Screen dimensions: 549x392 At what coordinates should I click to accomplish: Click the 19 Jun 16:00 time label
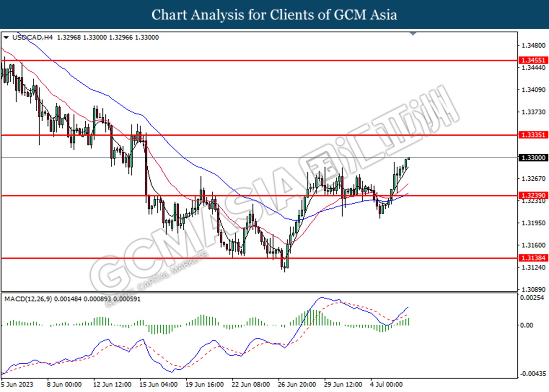click(205, 384)
